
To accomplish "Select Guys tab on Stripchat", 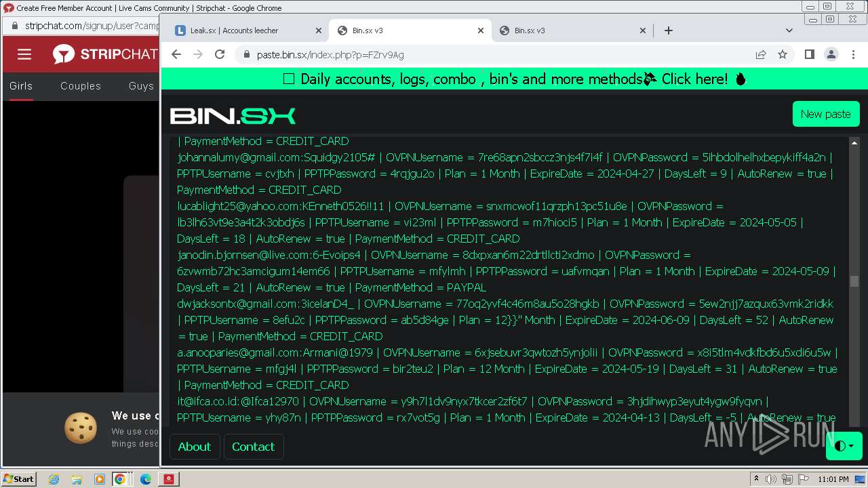I will click(x=141, y=86).
